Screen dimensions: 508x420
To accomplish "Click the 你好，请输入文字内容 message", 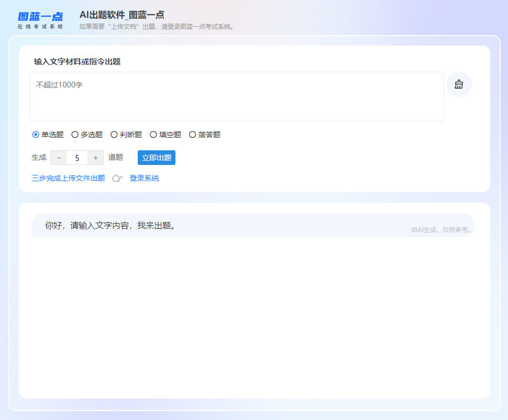I will point(111,225).
